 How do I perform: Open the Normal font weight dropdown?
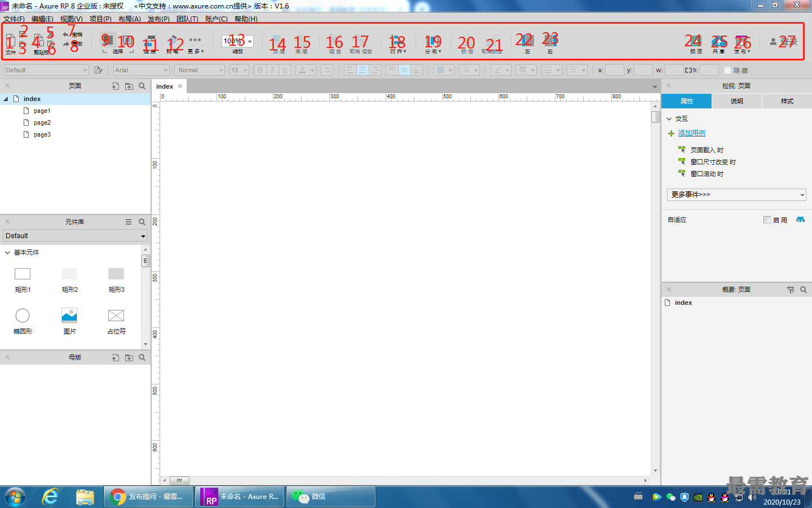pyautogui.click(x=200, y=70)
